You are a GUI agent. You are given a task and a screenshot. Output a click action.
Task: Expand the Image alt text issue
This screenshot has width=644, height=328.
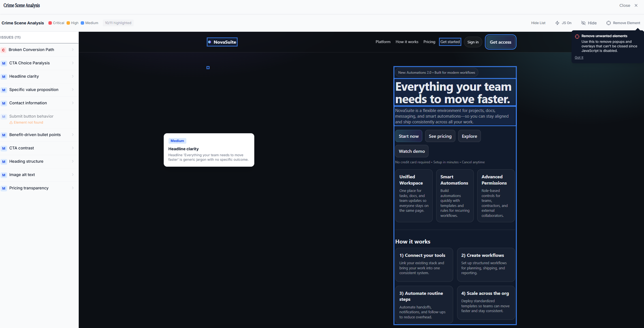pos(73,175)
